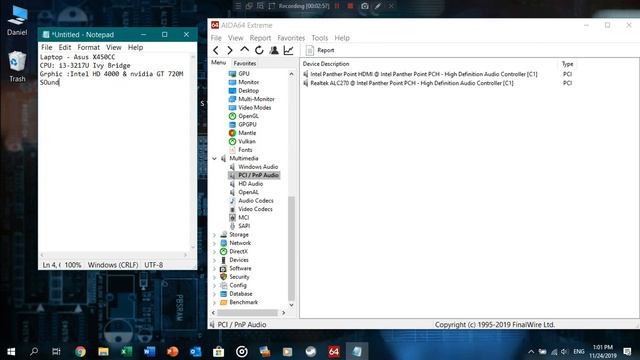The image size is (640, 360).
Task: Click in Notepad text area after SOund
Action: point(60,82)
